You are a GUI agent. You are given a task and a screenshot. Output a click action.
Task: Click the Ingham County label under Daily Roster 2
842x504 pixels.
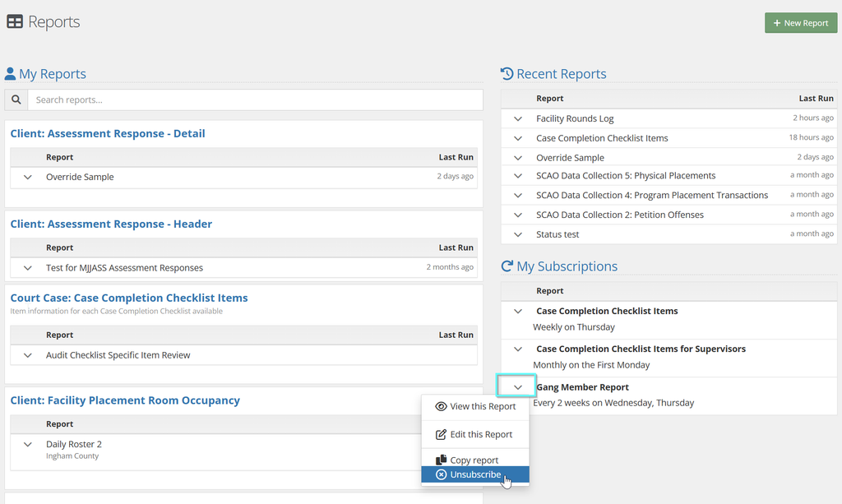pos(72,456)
